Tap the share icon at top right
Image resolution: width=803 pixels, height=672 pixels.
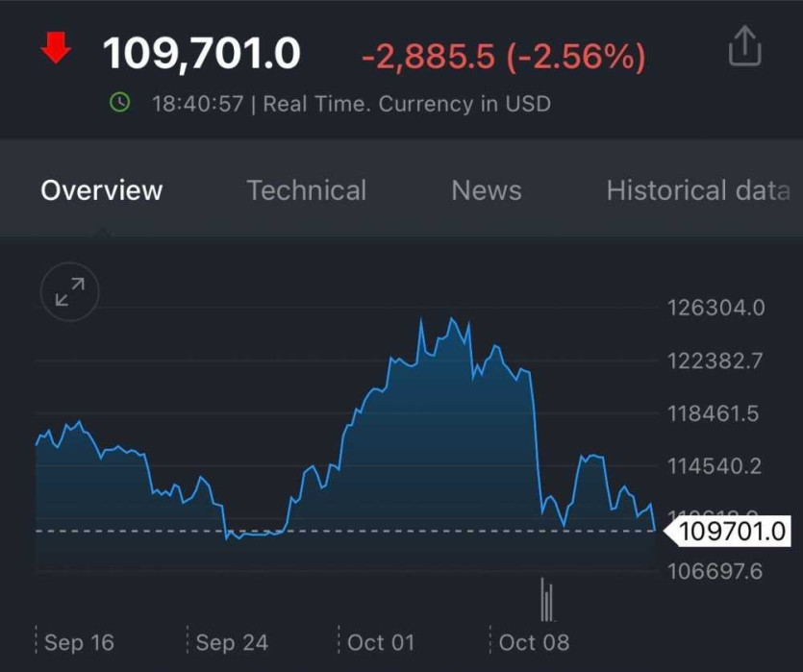click(x=744, y=47)
